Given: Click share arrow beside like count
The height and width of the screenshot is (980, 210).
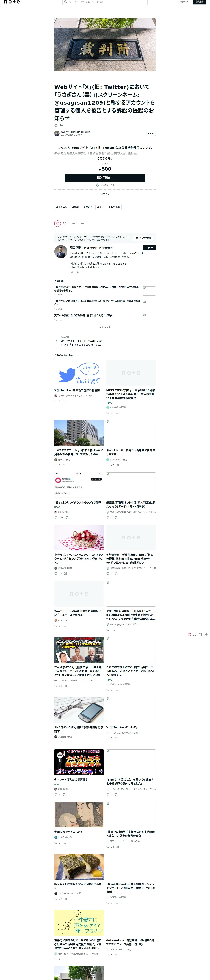Looking at the screenshot, I should pos(73,224).
